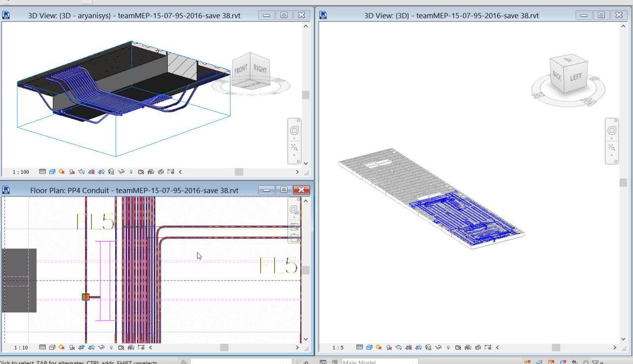Click Unlocked 3D View icon in right 3D view
633x364 pixels.
[428, 347]
